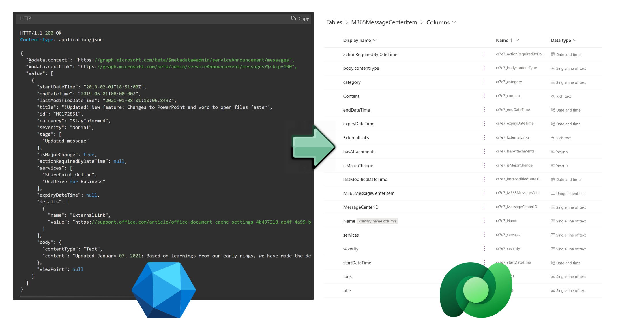The image size is (644, 321).
Task: Click the green right-pointing arrow graphic
Action: 313,147
